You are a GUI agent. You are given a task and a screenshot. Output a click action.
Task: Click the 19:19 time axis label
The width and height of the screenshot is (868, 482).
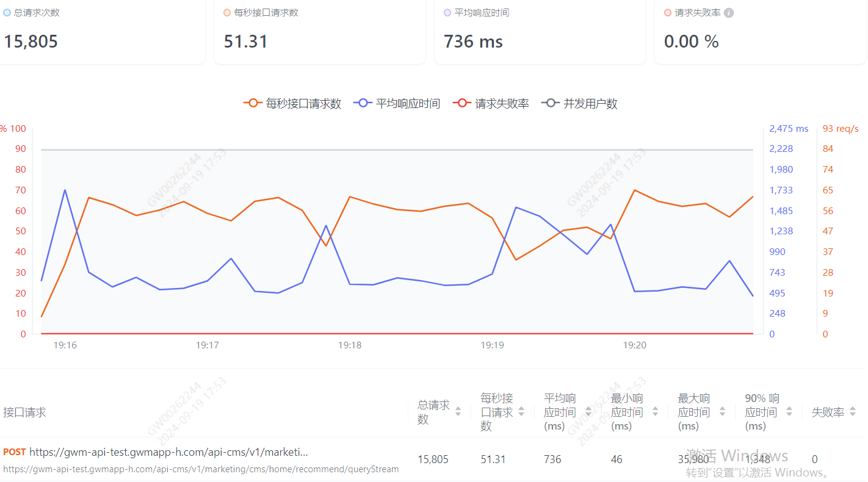[492, 345]
